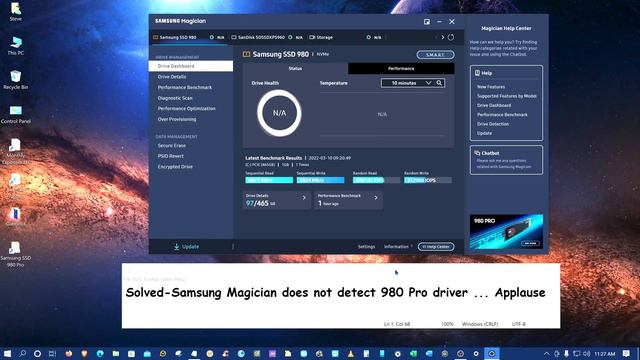The width and height of the screenshot is (640, 360).
Task: Show the next drives with the right arrow
Action: click(x=442, y=37)
